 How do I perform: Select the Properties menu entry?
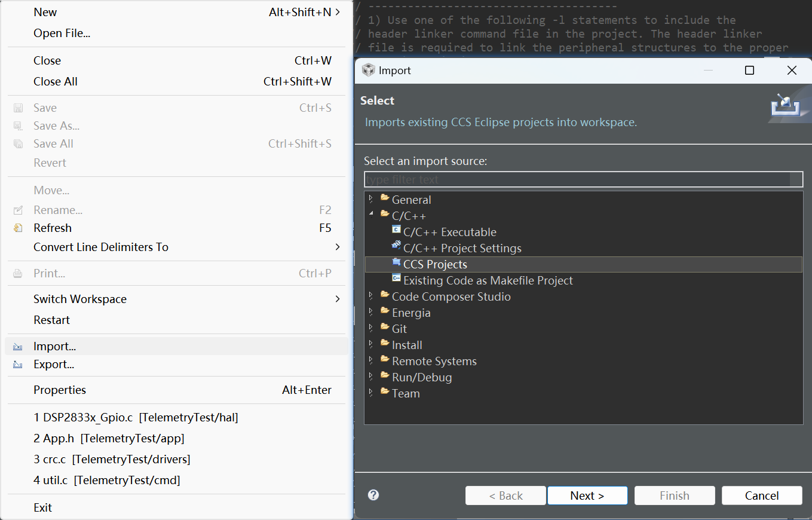tap(176, 390)
